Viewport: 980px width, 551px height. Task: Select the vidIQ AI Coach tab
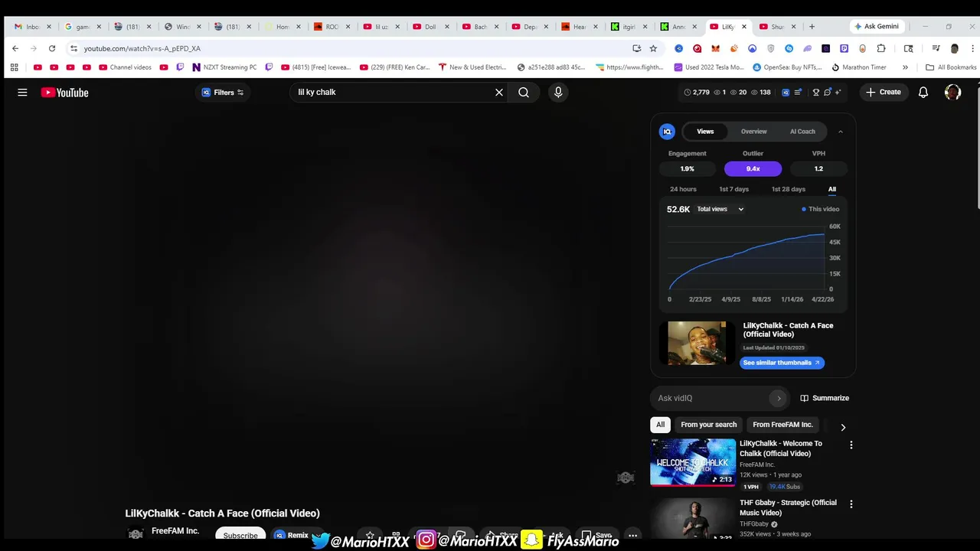click(802, 132)
